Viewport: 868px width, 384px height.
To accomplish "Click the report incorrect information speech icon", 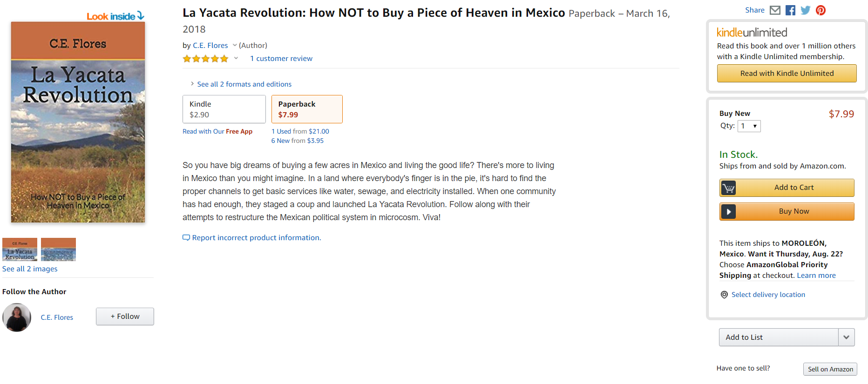I will tap(186, 238).
